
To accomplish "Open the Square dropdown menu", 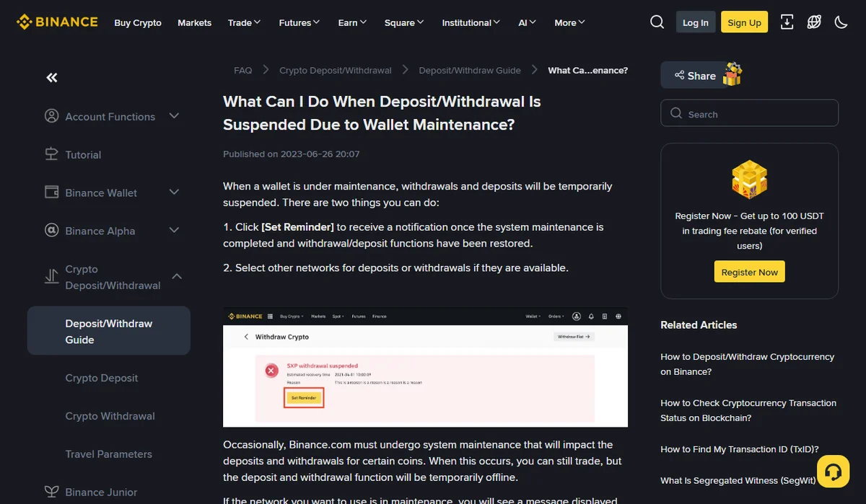I will 404,22.
